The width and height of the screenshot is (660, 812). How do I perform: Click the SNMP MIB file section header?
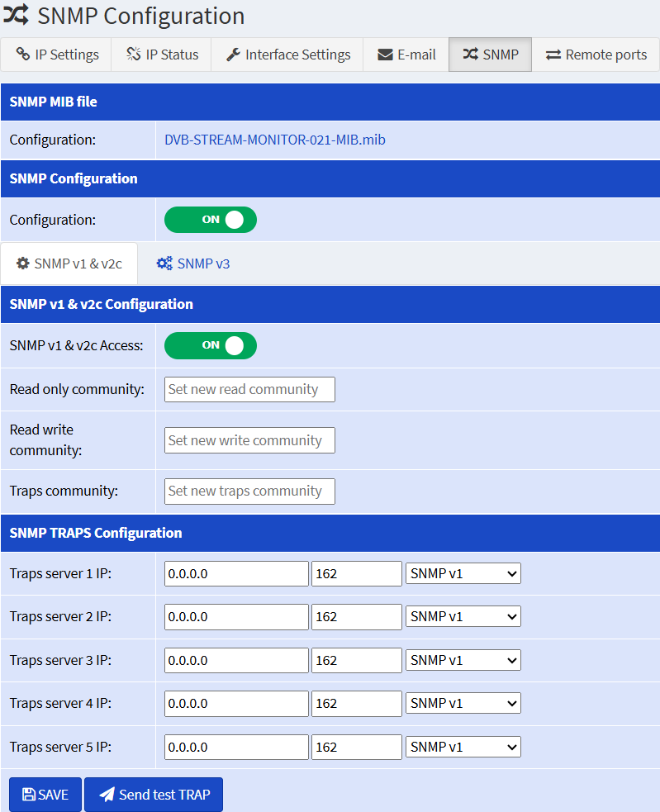coord(330,102)
